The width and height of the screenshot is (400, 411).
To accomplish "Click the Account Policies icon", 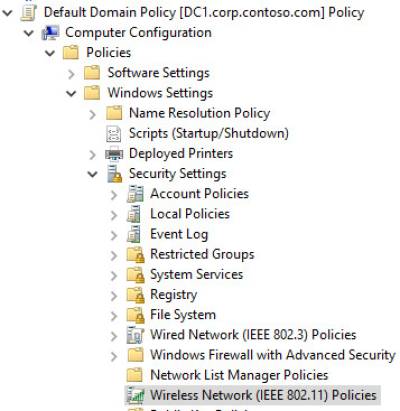I will pos(135,194).
